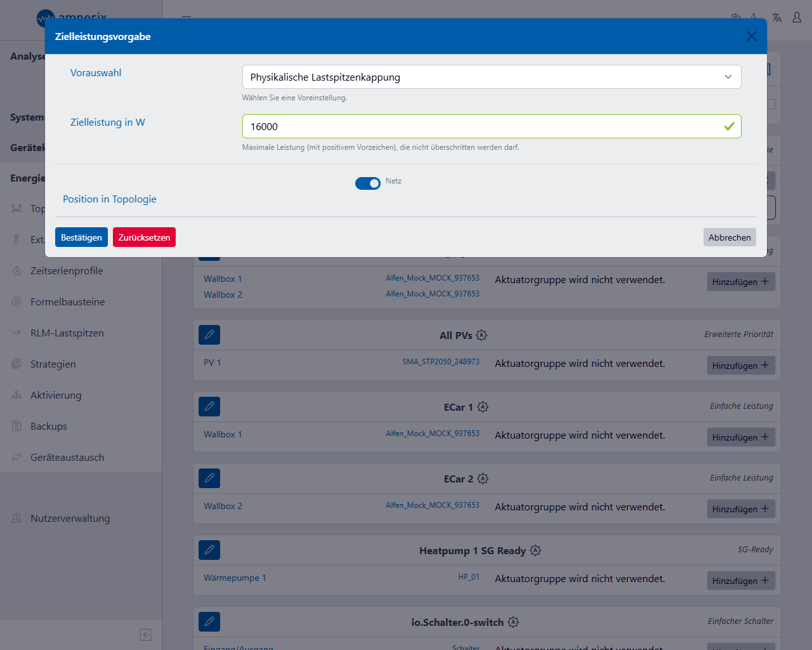Screen dimensions: 812x650
Task: Go to RLM-Lastspitzen menu item
Action: (x=67, y=333)
